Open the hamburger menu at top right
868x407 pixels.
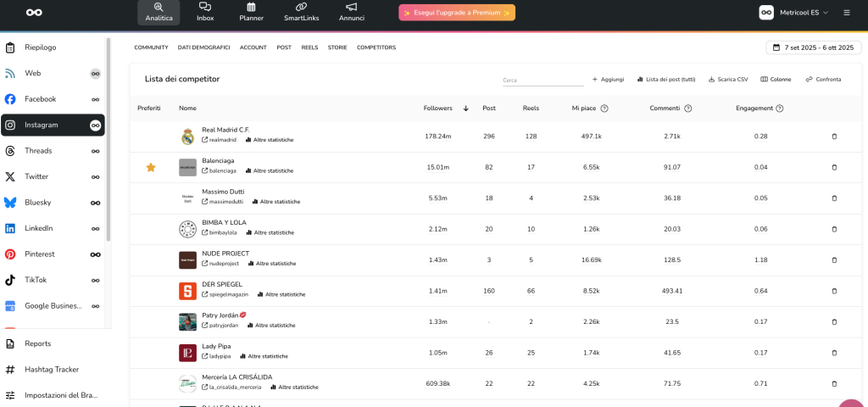[x=847, y=13]
